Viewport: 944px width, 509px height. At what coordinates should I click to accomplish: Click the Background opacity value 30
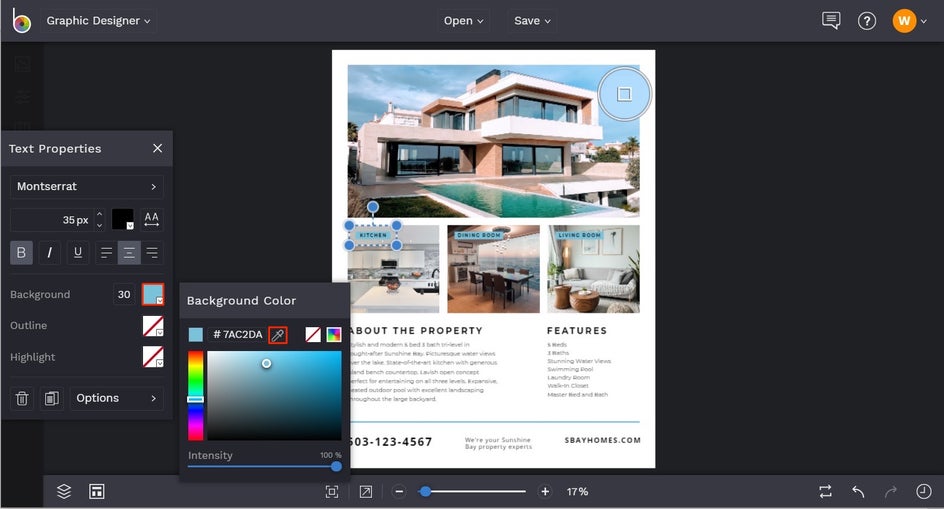pyautogui.click(x=124, y=295)
